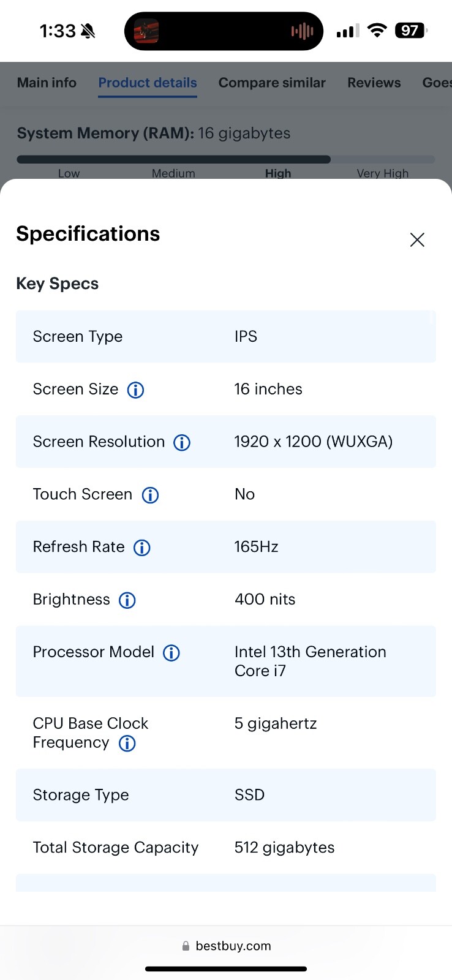The image size is (452, 980).
Task: Show the Processor Model info tooltip
Action: 171,653
